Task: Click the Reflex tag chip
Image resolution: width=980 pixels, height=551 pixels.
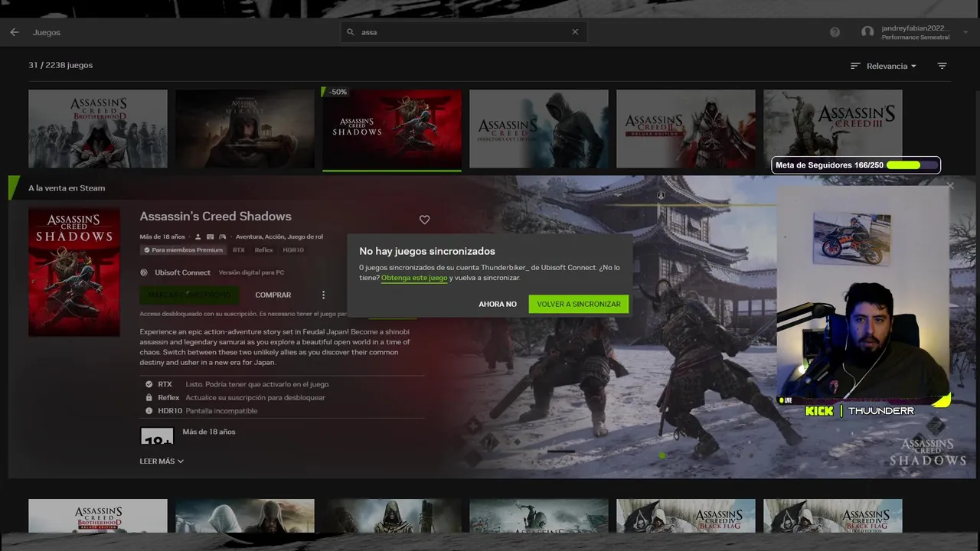Action: point(263,250)
